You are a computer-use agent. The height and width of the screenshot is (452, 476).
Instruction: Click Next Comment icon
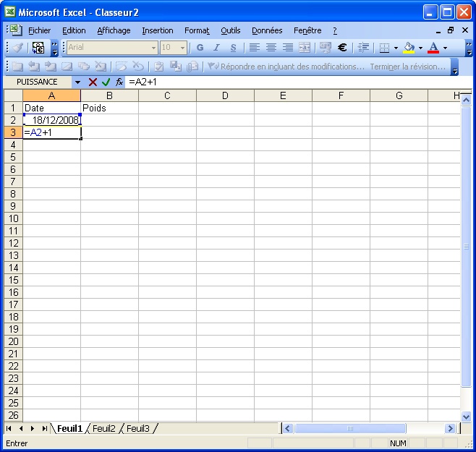pyautogui.click(x=51, y=67)
